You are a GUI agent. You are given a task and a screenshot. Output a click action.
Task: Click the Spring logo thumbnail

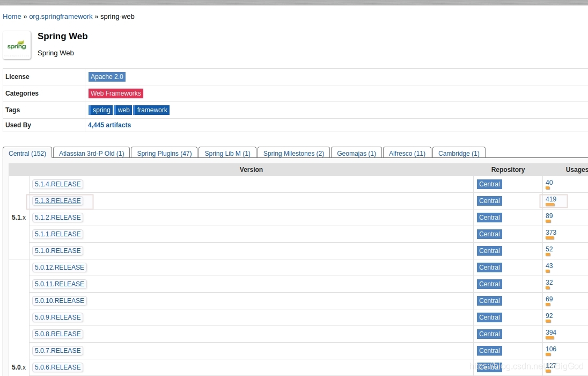coord(17,46)
